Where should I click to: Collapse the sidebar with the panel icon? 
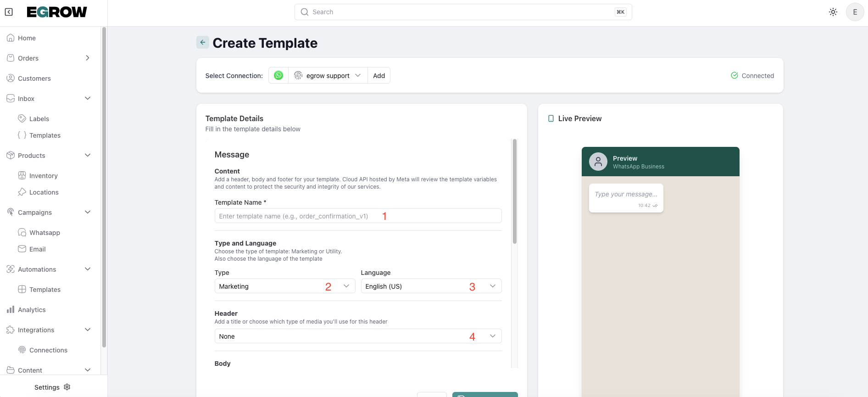click(9, 12)
